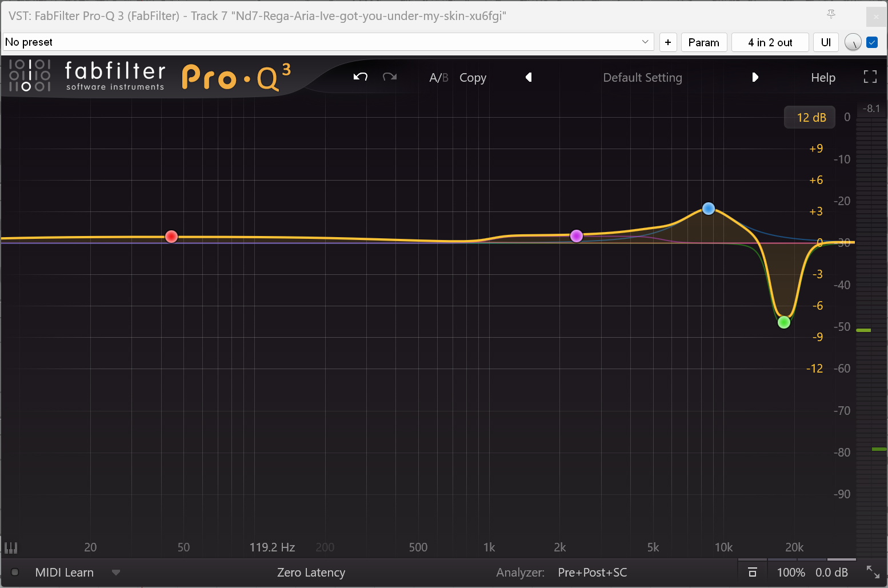Open the preset dropdown list
888x588 pixels.
[x=645, y=42]
